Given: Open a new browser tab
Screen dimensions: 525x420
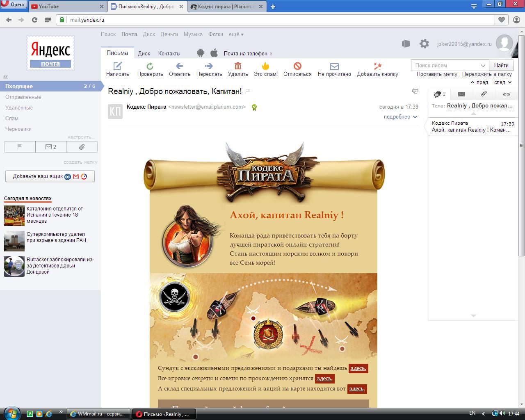Looking at the screenshot, I should (x=273, y=7).
